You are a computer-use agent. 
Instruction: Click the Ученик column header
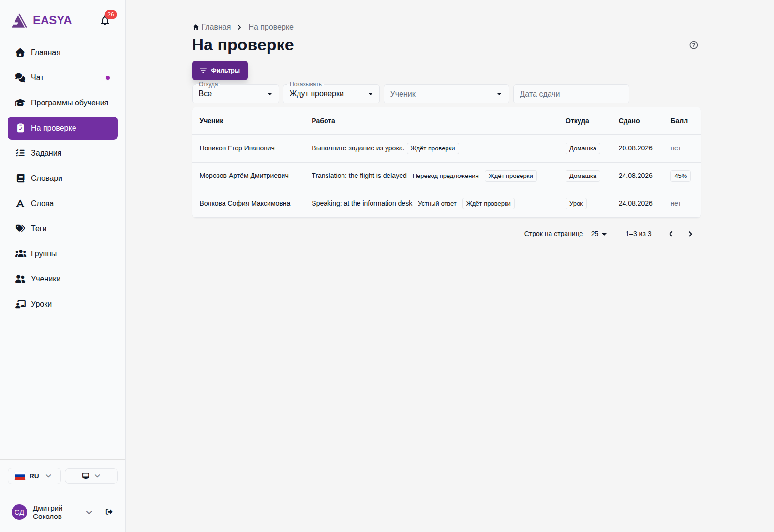pos(211,121)
